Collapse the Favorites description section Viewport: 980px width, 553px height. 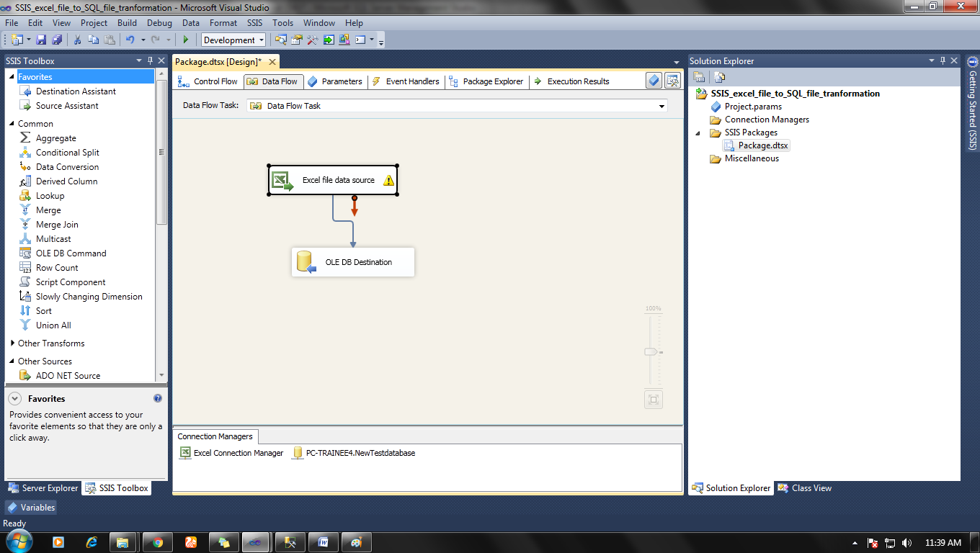pyautogui.click(x=14, y=398)
